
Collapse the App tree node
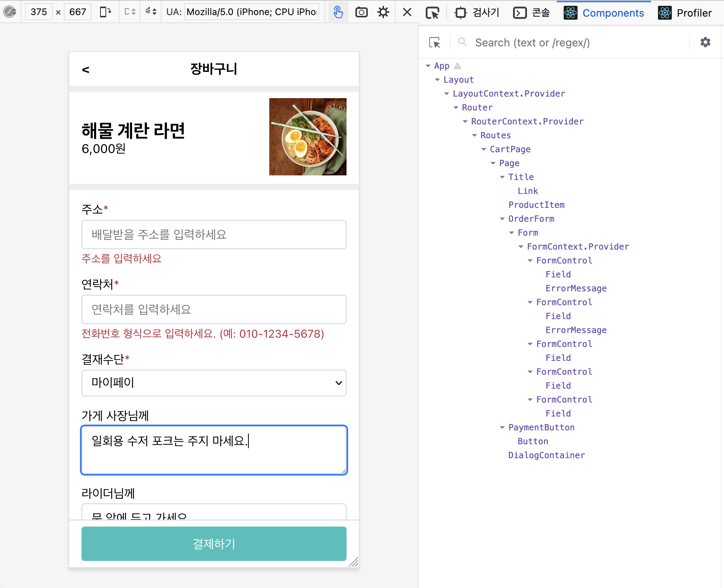(428, 66)
